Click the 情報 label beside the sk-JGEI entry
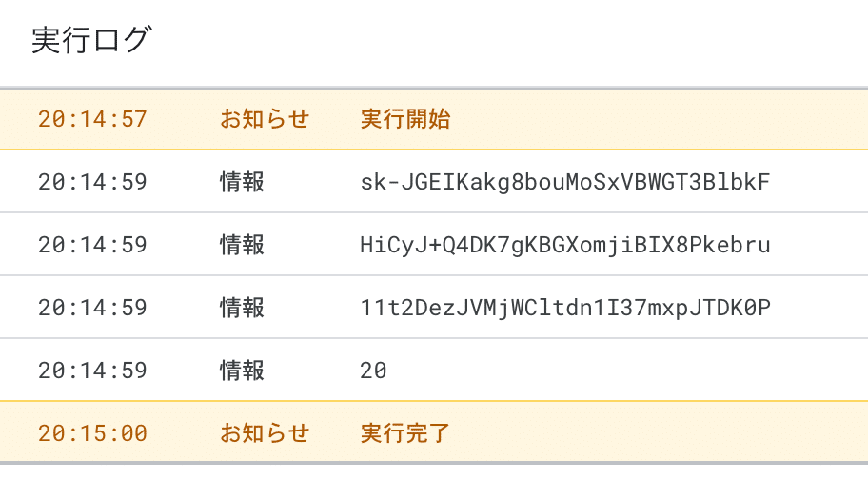 [242, 182]
